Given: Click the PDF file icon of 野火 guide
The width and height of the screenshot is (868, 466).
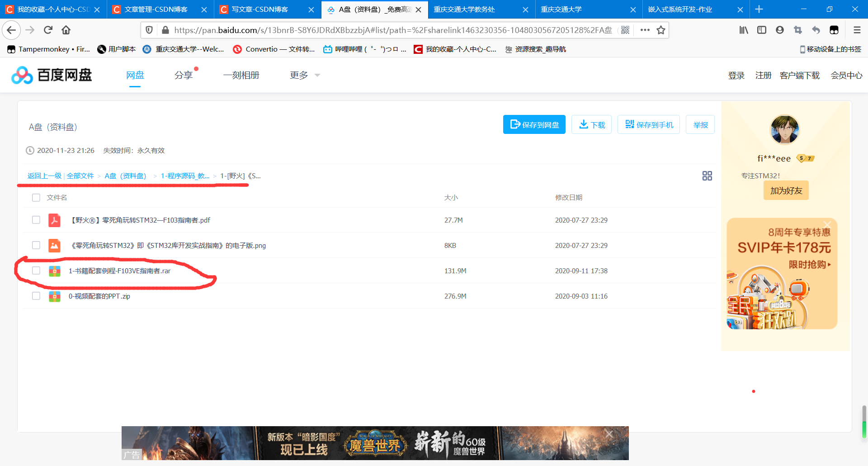Looking at the screenshot, I should (54, 220).
